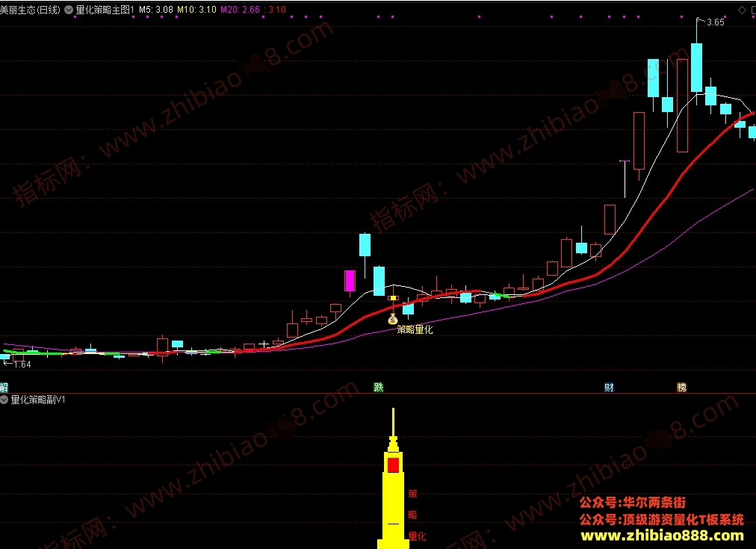This screenshot has height=549, width=756.
Task: Select the magenta candlestick
Action: coord(350,281)
